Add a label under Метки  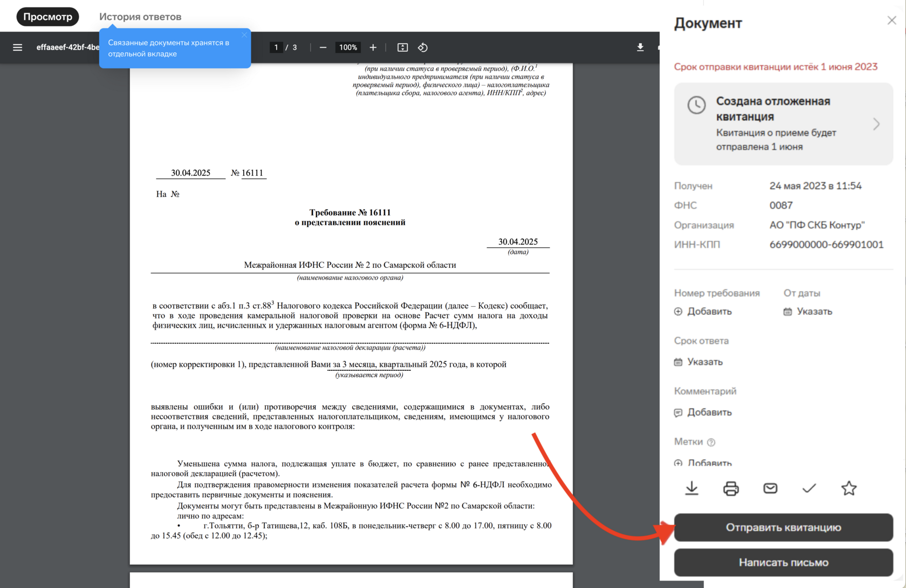pyautogui.click(x=703, y=462)
